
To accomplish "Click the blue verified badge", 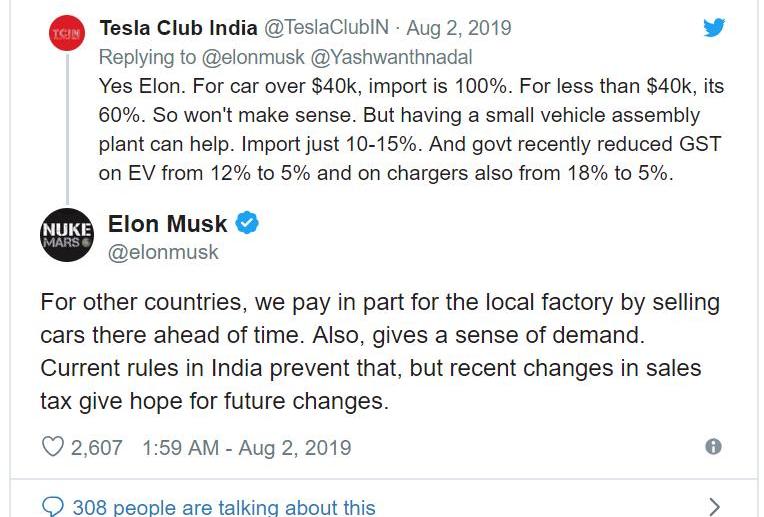I will 247,223.
